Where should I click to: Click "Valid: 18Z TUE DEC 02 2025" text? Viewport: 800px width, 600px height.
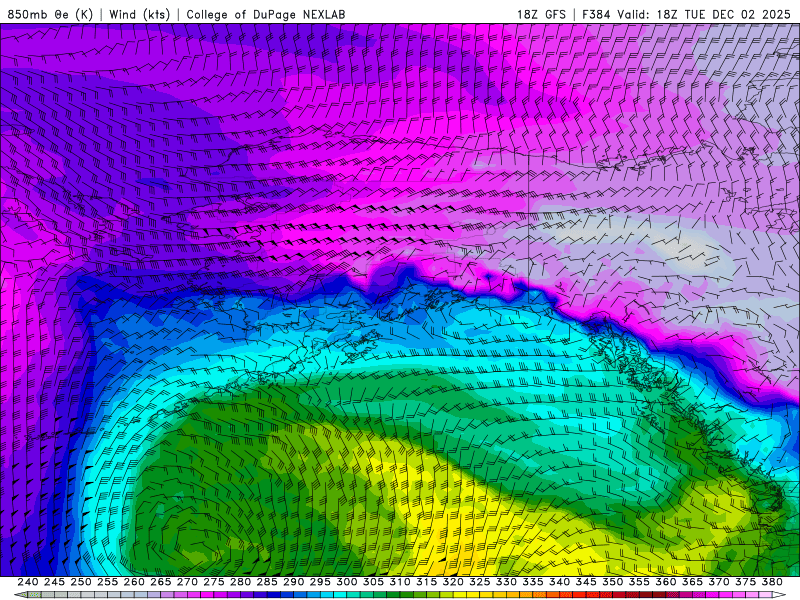704,14
